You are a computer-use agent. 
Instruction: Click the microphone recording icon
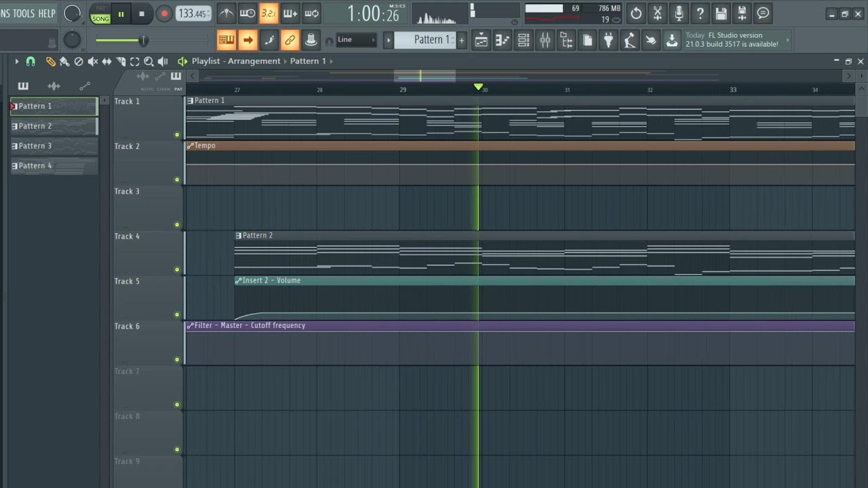click(679, 13)
